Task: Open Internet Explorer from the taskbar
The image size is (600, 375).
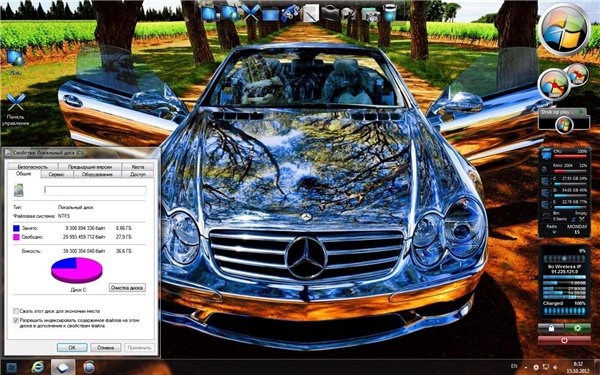Action: (38, 367)
